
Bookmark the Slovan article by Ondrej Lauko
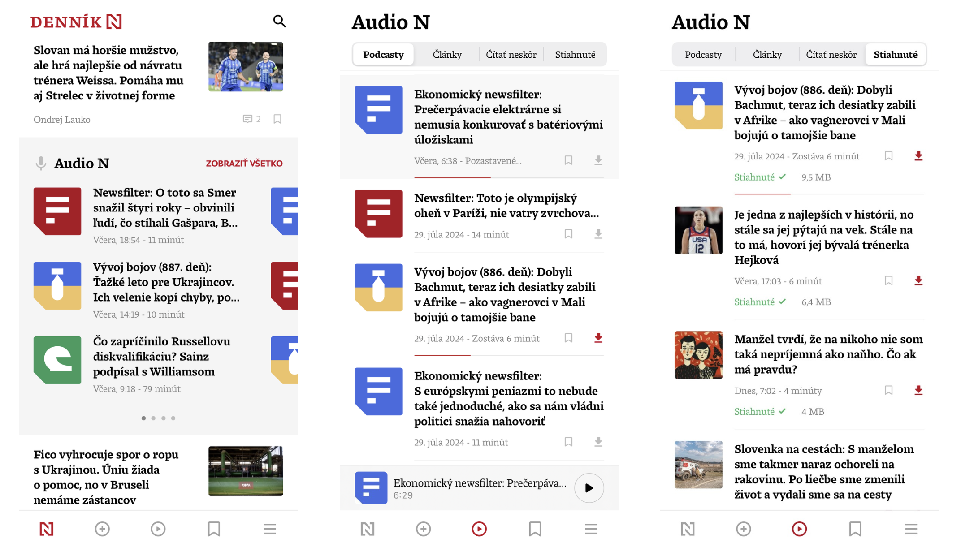(x=277, y=119)
